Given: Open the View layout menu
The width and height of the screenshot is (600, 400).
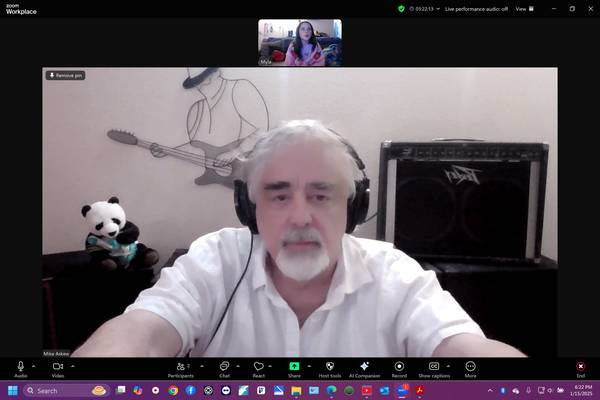Looking at the screenshot, I should coord(522,8).
